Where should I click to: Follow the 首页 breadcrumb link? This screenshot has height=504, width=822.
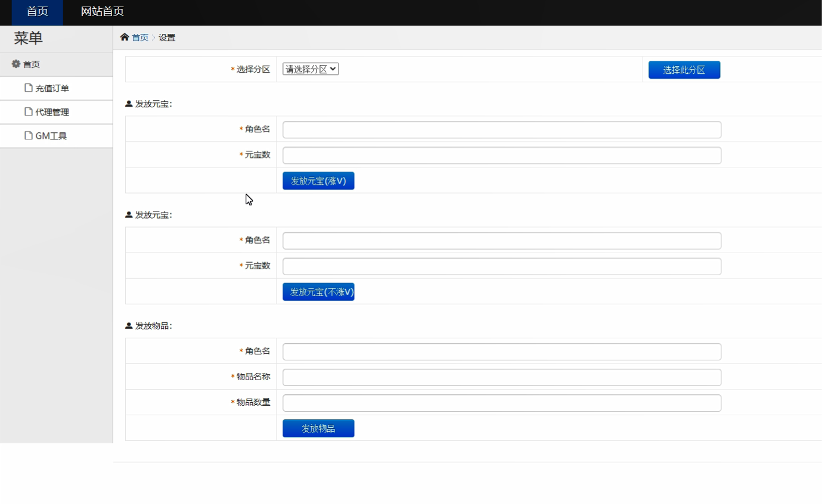coord(140,38)
